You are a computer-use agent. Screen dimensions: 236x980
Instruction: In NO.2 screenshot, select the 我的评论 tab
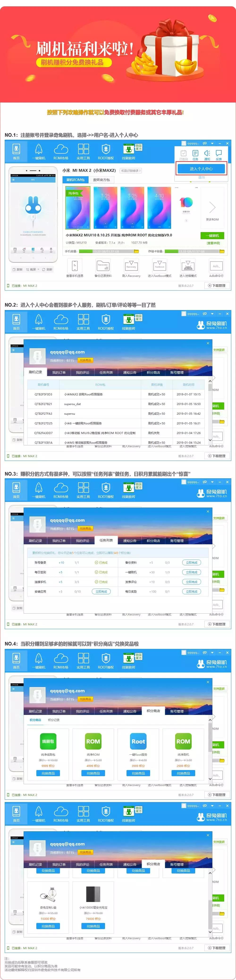pos(83,373)
